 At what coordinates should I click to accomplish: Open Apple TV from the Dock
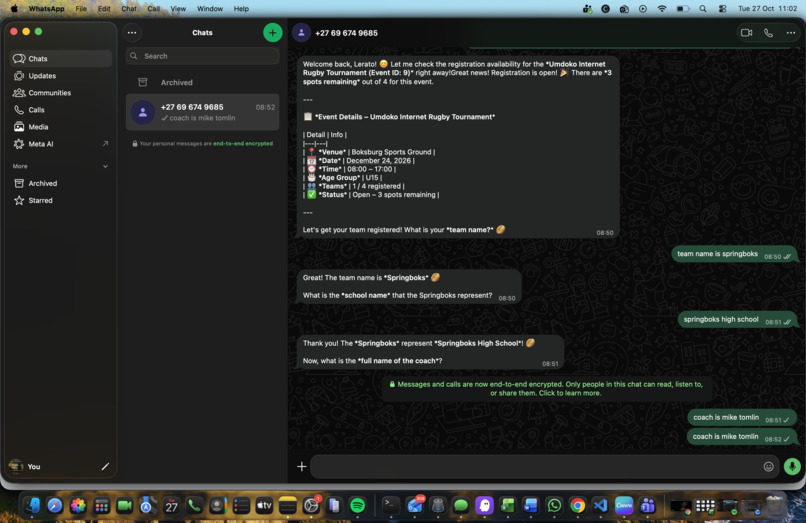click(x=264, y=506)
